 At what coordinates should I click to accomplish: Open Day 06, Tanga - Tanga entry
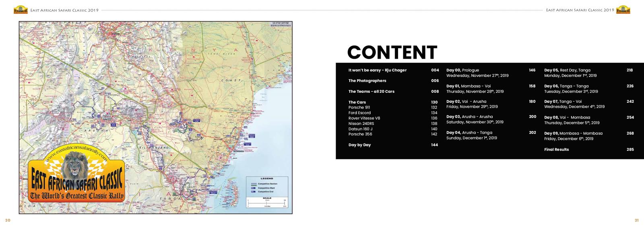pos(566,86)
